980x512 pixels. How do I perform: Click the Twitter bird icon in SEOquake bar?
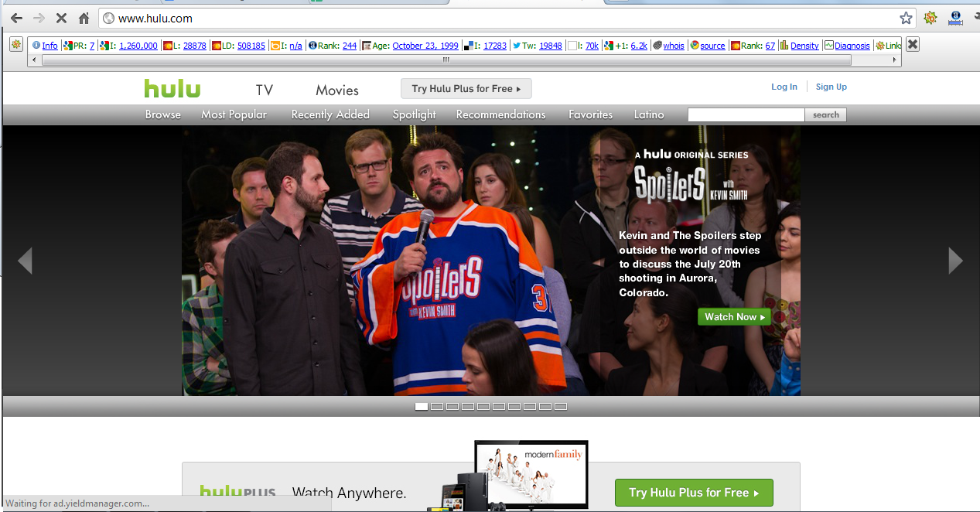coord(516,46)
